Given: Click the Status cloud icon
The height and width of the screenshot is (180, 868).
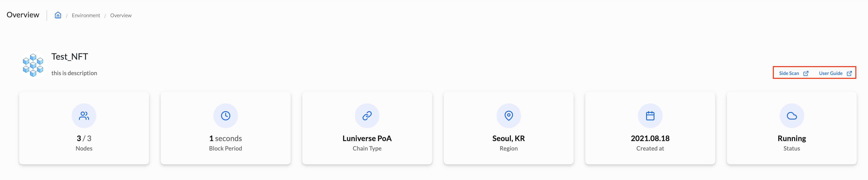Looking at the screenshot, I should click(x=792, y=116).
